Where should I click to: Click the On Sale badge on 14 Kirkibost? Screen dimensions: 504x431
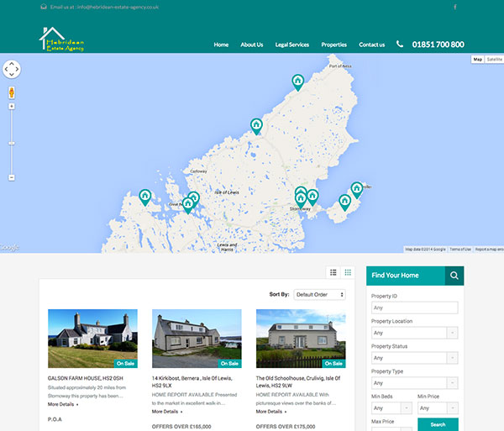pyautogui.click(x=229, y=364)
